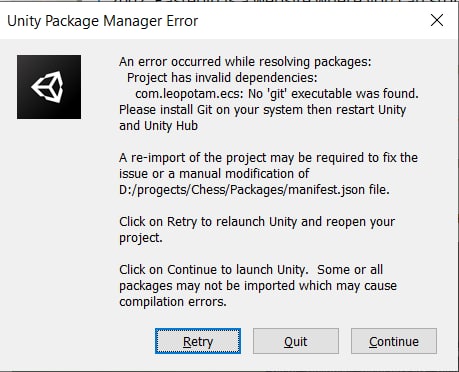This screenshot has width=459, height=372.
Task: Click the 'packages may not be imported' line
Action: point(258,286)
